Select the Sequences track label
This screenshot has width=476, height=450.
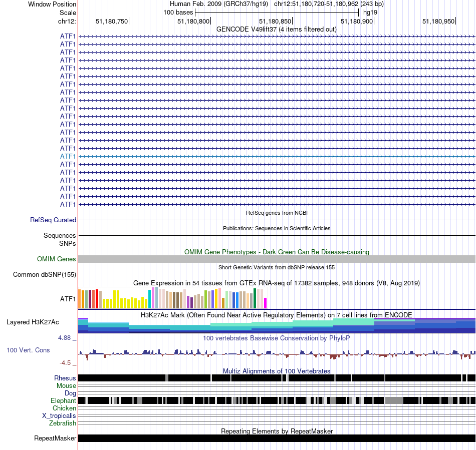(60, 235)
